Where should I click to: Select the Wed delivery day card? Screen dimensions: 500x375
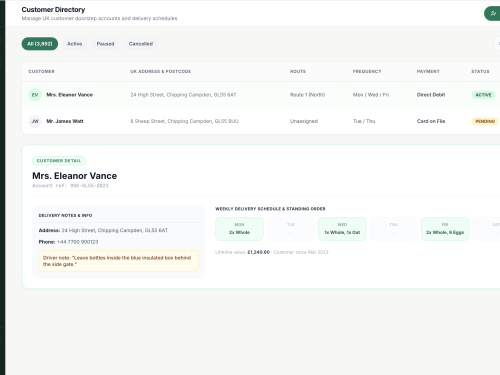[x=342, y=229]
